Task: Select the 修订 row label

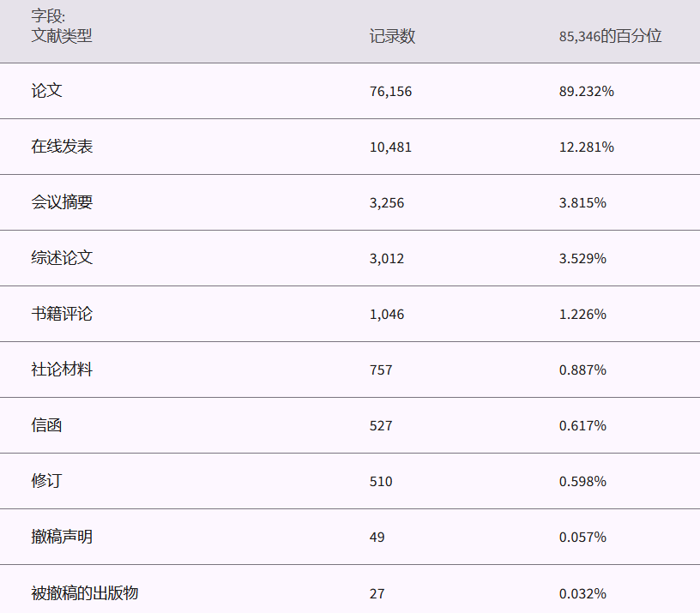Action: [x=47, y=481]
